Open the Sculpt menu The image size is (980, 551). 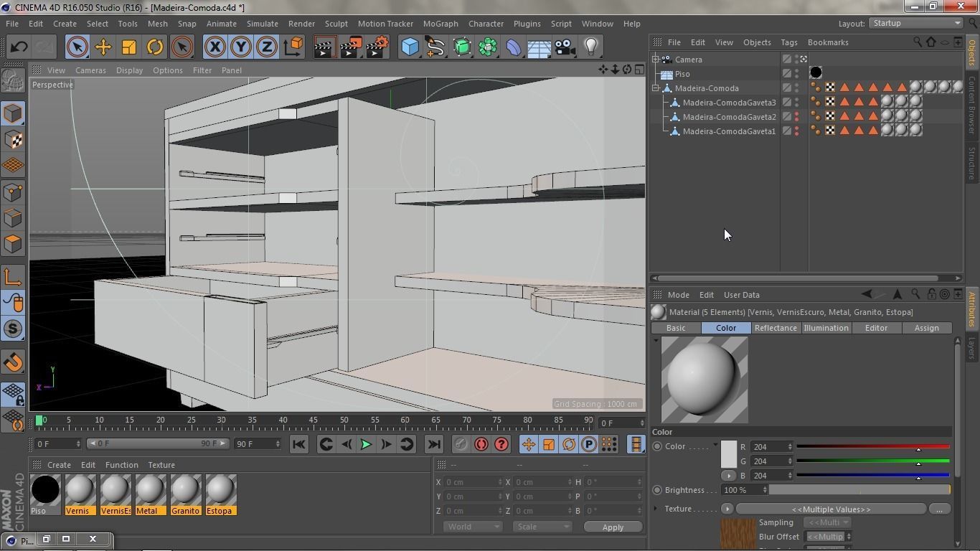click(336, 24)
